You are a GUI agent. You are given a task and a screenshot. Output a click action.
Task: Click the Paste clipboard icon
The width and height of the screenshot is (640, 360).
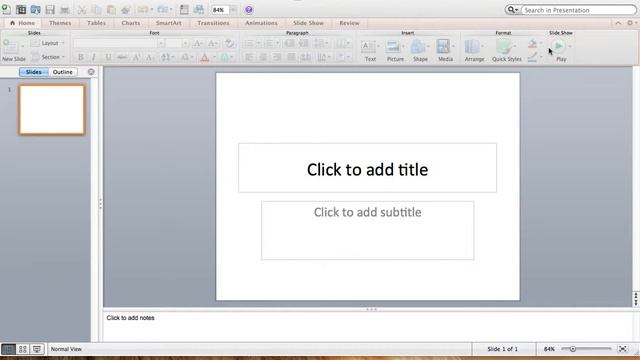coord(111,9)
